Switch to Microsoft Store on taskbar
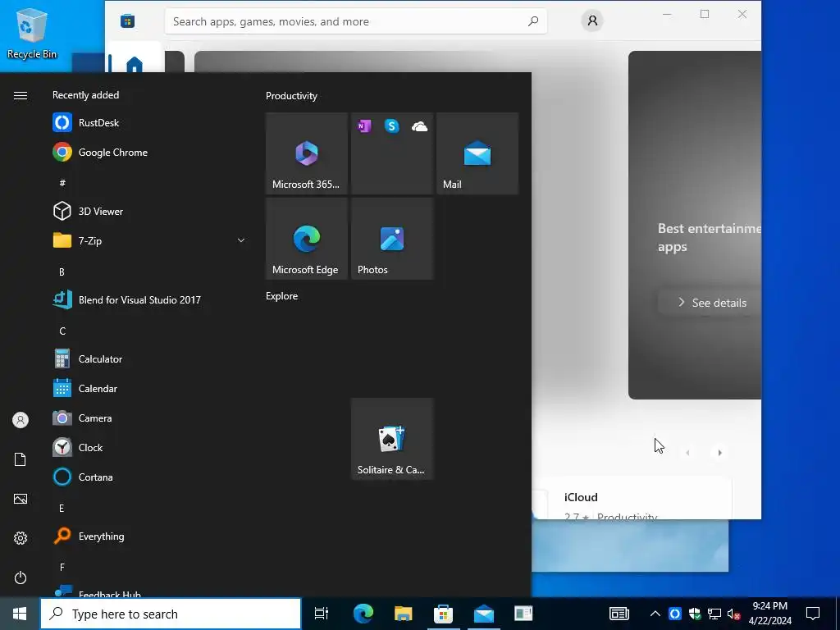Screen dimensions: 840x630 [x=443, y=614]
